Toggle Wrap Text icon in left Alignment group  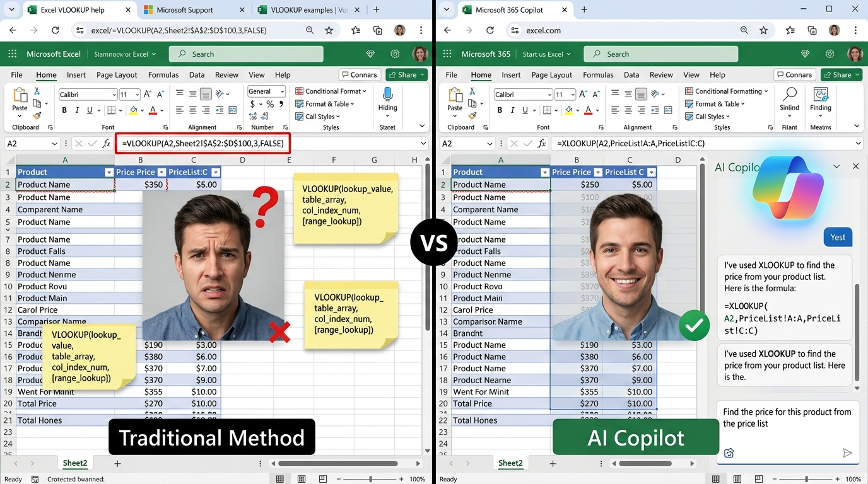(x=233, y=110)
